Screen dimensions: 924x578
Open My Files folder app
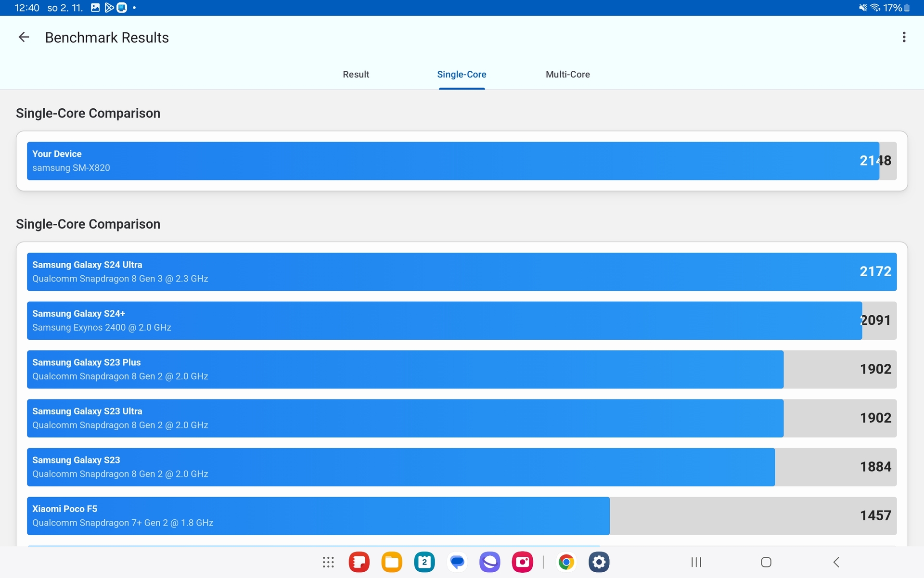[392, 562]
